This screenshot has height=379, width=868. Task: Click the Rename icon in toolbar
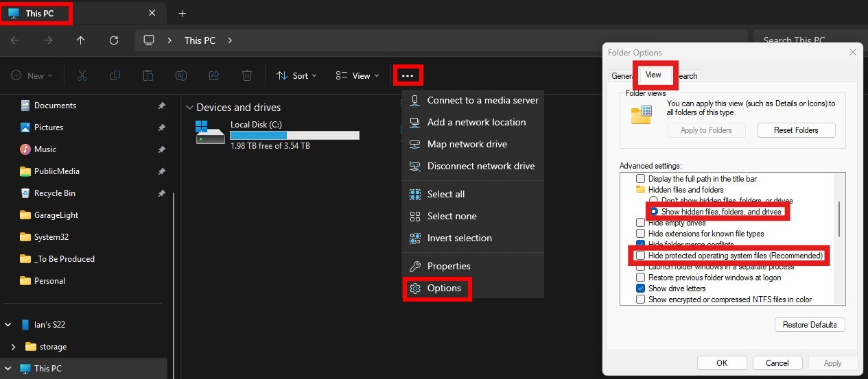(181, 76)
